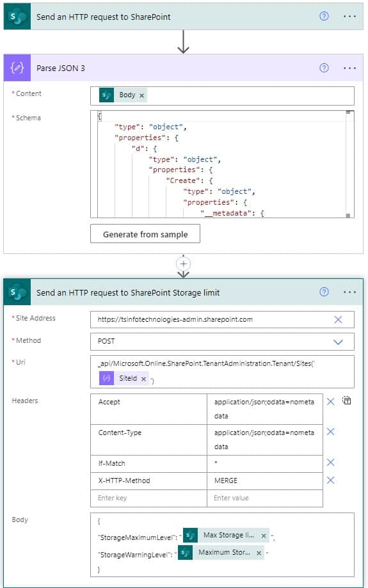Click the Max Storage li... token
Screen dimensions: 368x588
point(226,535)
